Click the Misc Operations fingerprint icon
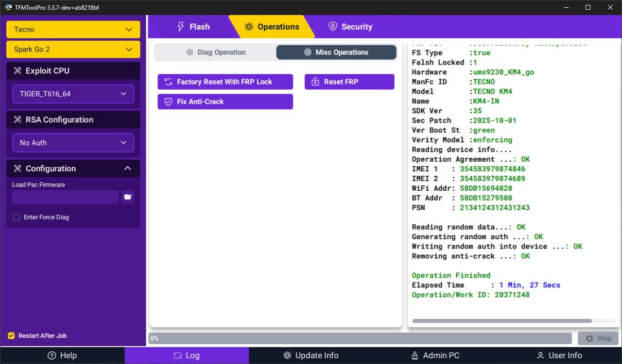 tap(308, 52)
